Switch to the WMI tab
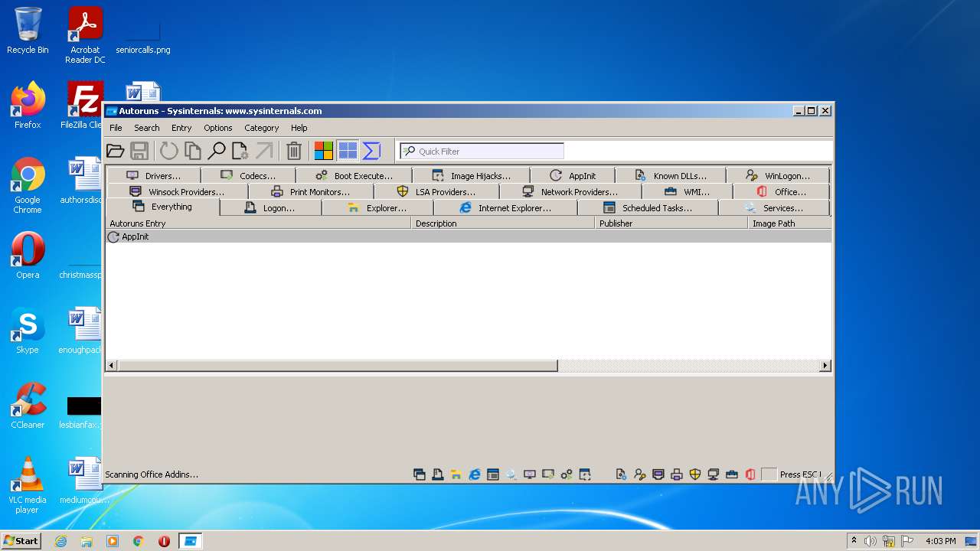The width and height of the screenshot is (980, 551). (687, 192)
